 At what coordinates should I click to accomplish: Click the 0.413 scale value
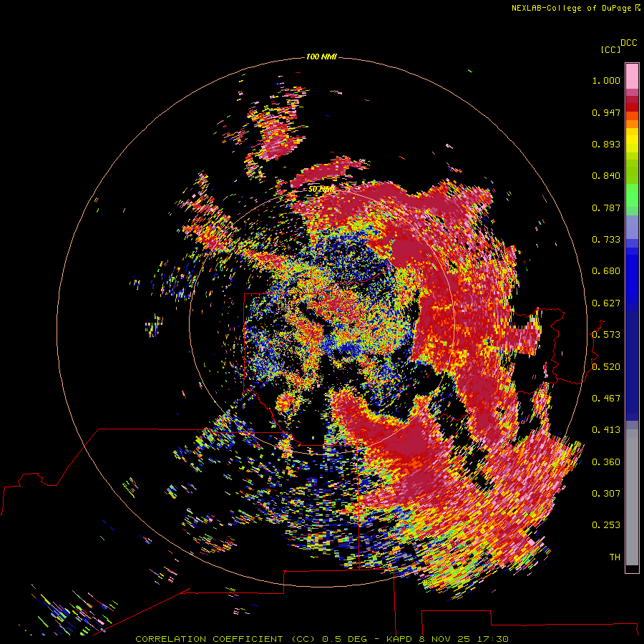[606, 430]
